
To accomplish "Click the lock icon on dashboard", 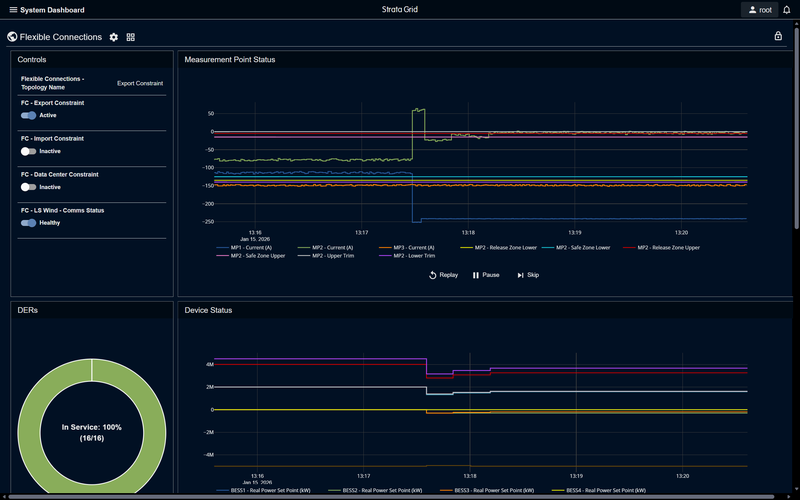I will pos(778,36).
